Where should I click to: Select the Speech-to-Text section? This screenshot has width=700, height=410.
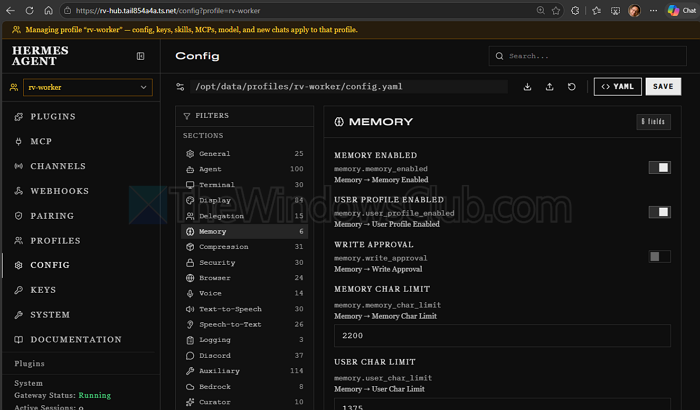point(245,324)
